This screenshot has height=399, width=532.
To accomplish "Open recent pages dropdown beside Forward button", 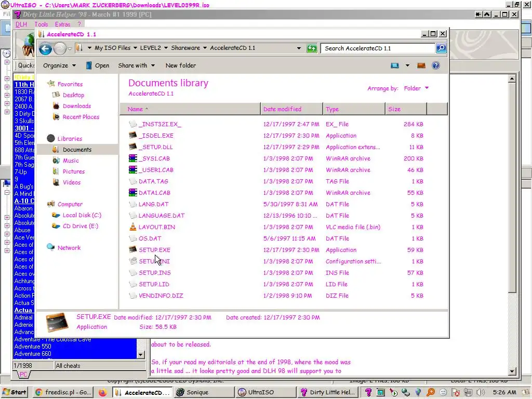I will pos(70,48).
